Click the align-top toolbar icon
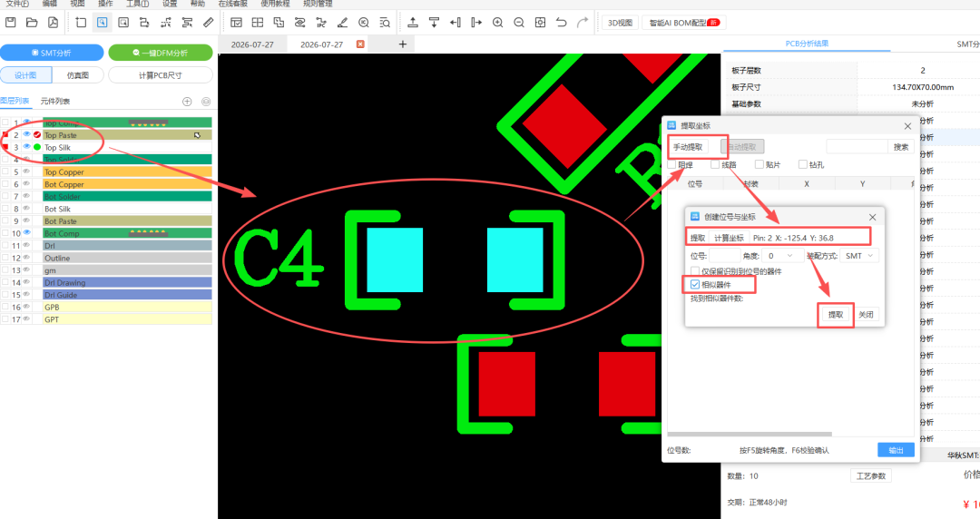Image resolution: width=980 pixels, height=519 pixels. 434,23
